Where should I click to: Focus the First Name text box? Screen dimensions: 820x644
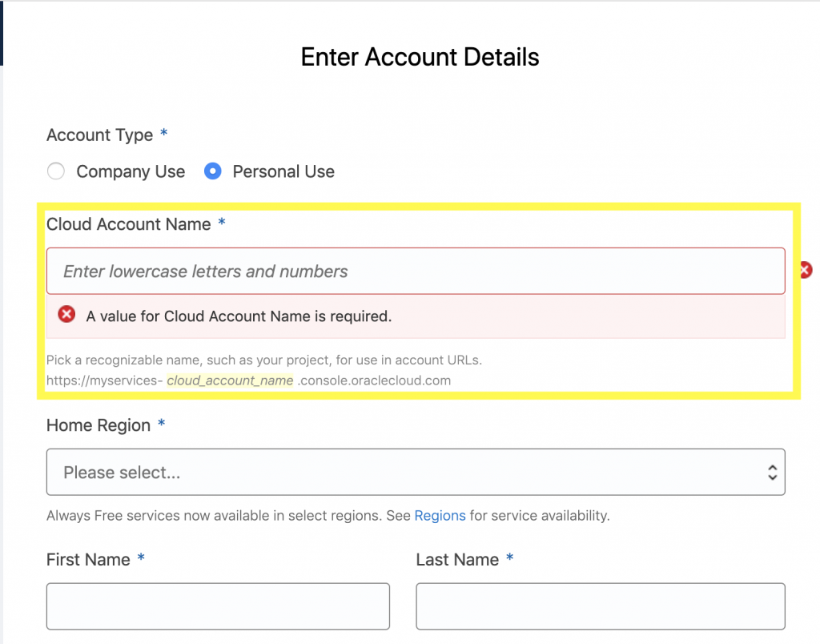coord(218,606)
